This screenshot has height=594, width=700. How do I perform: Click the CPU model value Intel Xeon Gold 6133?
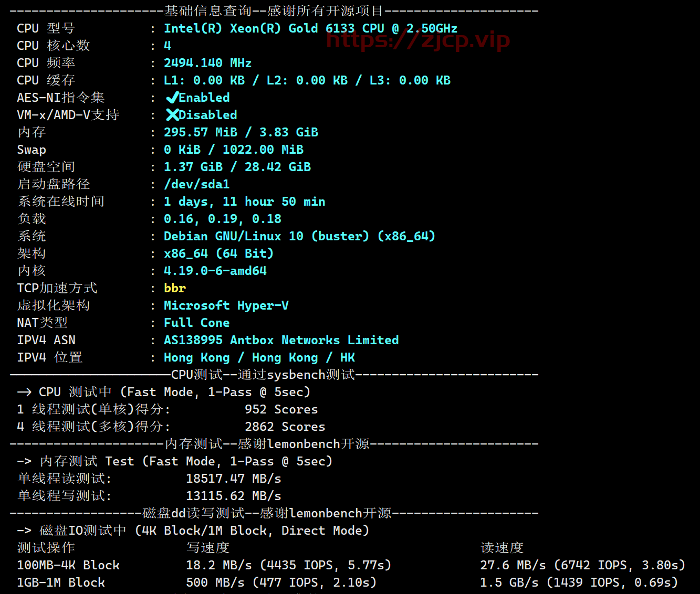click(310, 28)
